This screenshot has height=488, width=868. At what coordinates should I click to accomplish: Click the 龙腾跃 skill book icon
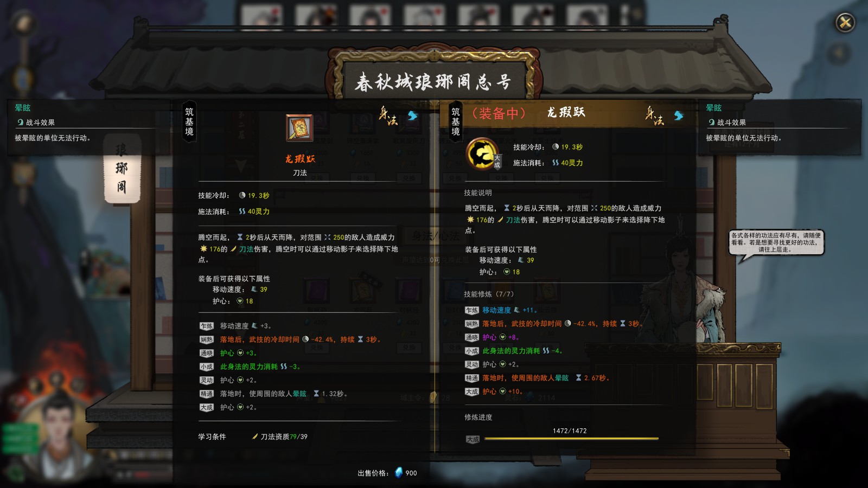[x=299, y=128]
